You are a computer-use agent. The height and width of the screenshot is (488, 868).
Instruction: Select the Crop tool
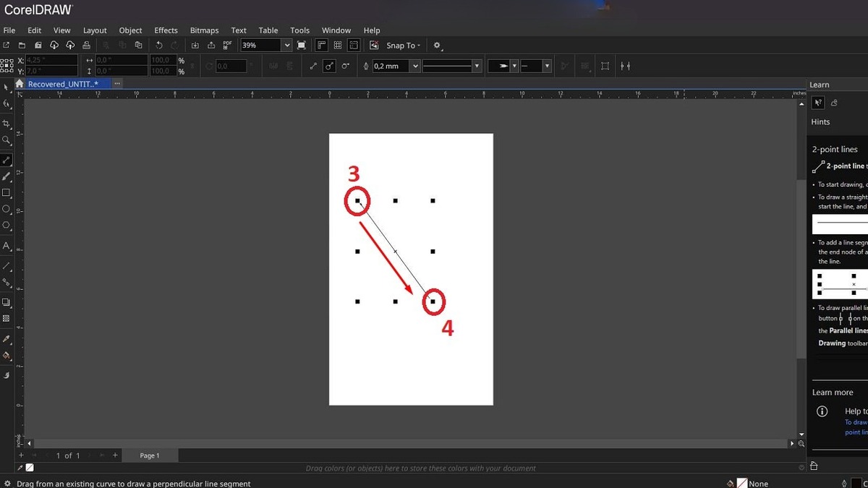coord(6,124)
